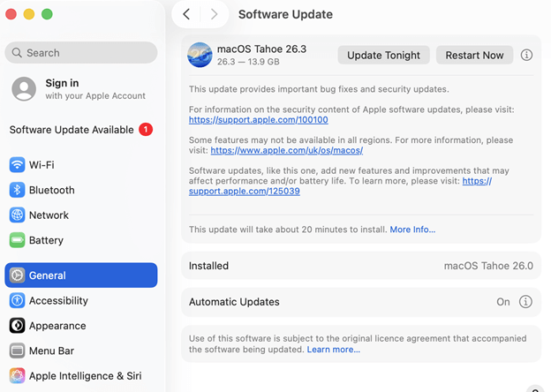Minimize window with the yellow button
This screenshot has height=392, width=551.
pyautogui.click(x=29, y=14)
